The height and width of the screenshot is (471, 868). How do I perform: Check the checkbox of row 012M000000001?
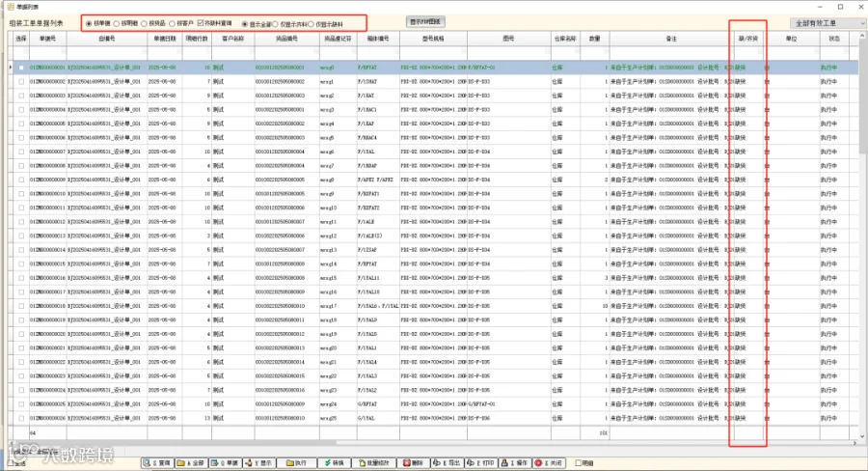[x=21, y=68]
